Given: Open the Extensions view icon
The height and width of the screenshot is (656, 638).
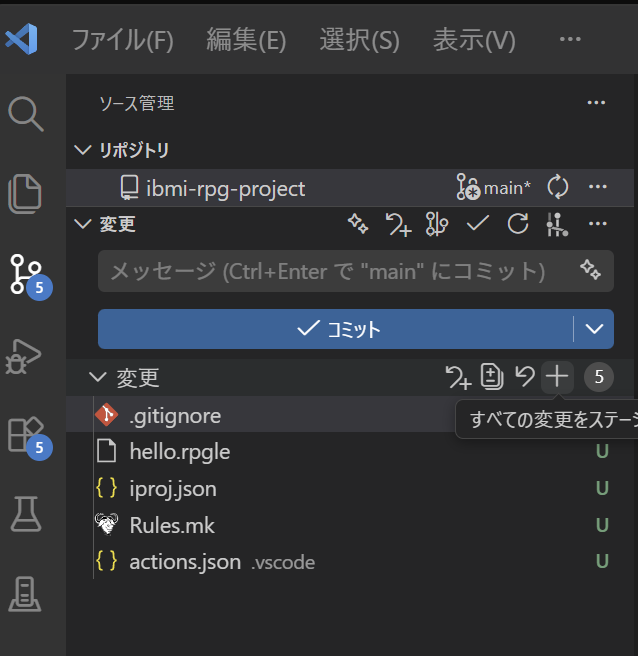Looking at the screenshot, I should click(x=25, y=434).
